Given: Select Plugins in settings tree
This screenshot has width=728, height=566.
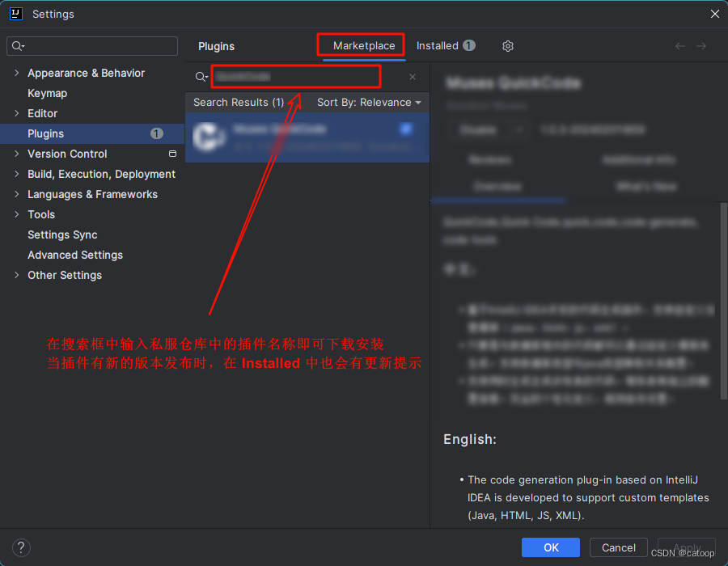Looking at the screenshot, I should pyautogui.click(x=92, y=133).
